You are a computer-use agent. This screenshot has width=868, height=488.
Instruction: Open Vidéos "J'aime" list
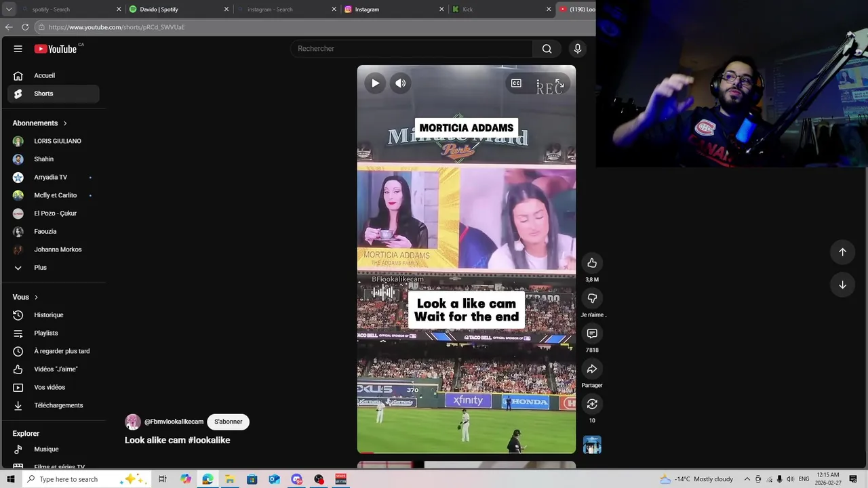pos(54,369)
